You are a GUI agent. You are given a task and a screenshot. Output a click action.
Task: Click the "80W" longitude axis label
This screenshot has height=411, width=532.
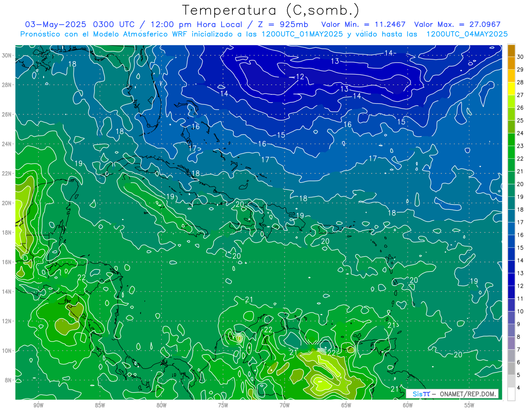coord(161,406)
